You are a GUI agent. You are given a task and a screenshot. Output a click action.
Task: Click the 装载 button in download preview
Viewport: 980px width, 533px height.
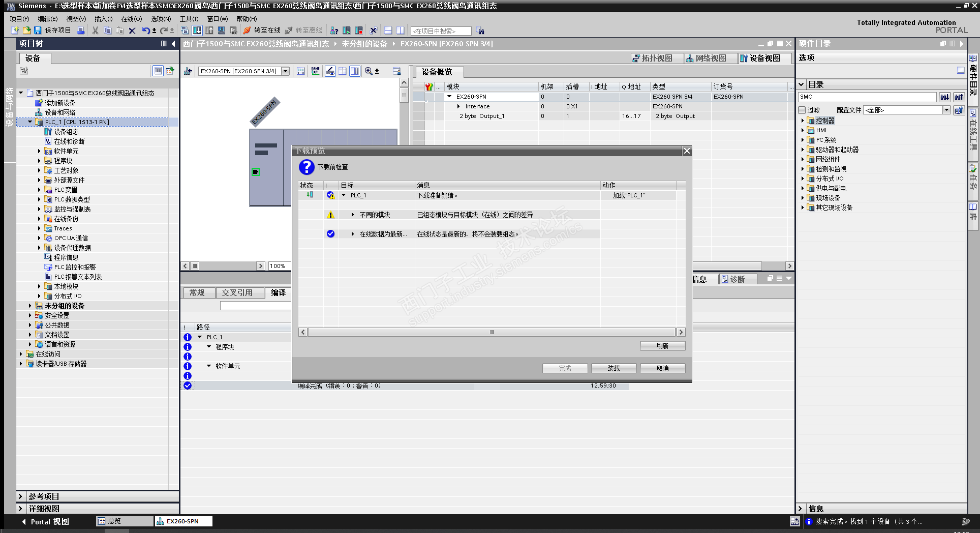(x=614, y=368)
